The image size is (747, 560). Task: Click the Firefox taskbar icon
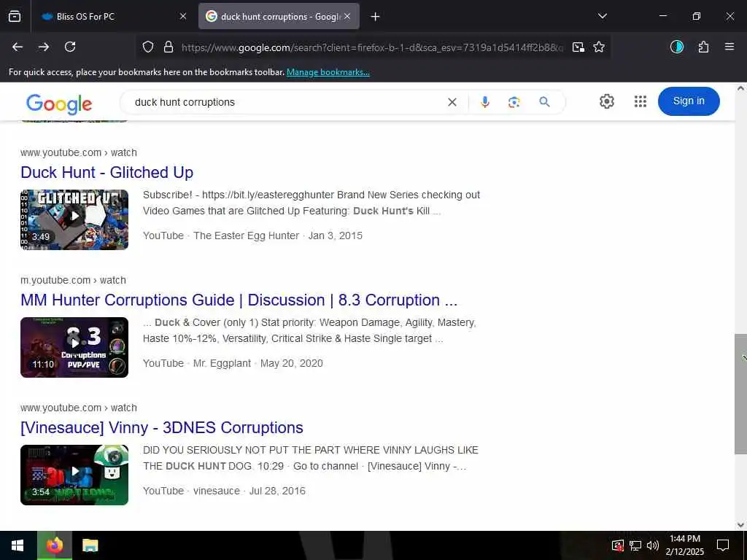pos(55,545)
